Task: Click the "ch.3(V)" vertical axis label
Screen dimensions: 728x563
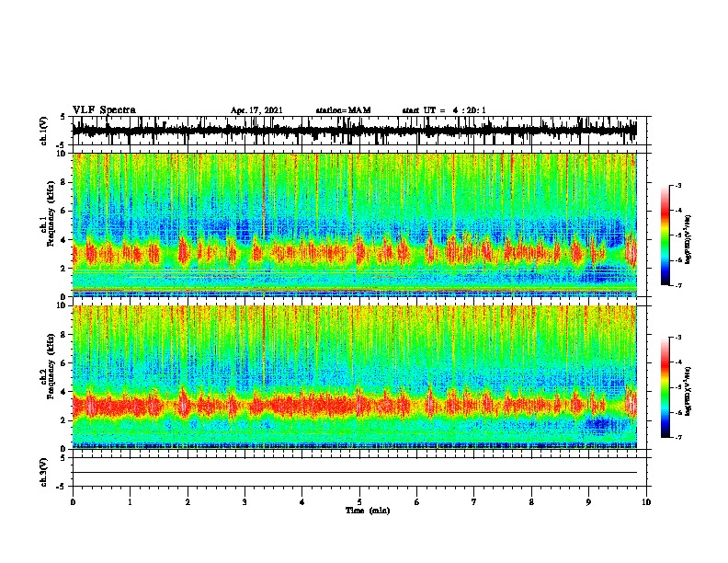Action: (x=44, y=472)
